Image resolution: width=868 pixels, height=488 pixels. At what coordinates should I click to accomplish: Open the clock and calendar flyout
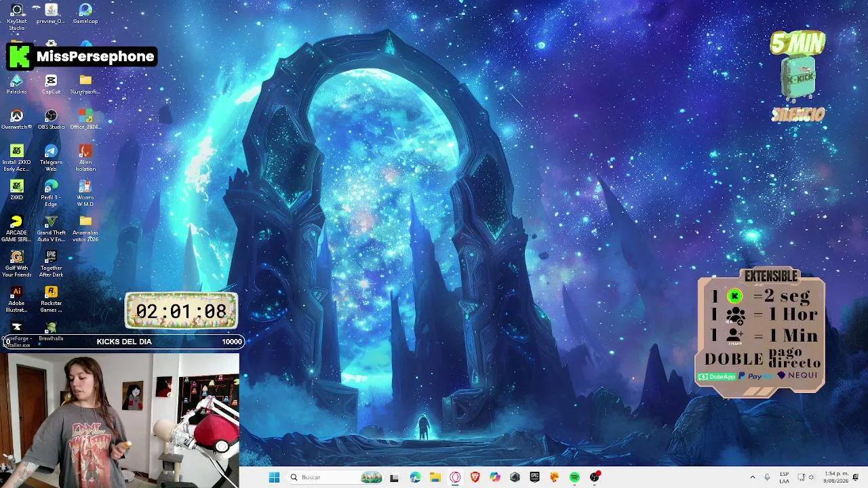[x=836, y=477]
